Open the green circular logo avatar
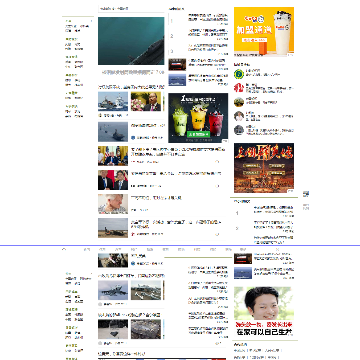 239,74
